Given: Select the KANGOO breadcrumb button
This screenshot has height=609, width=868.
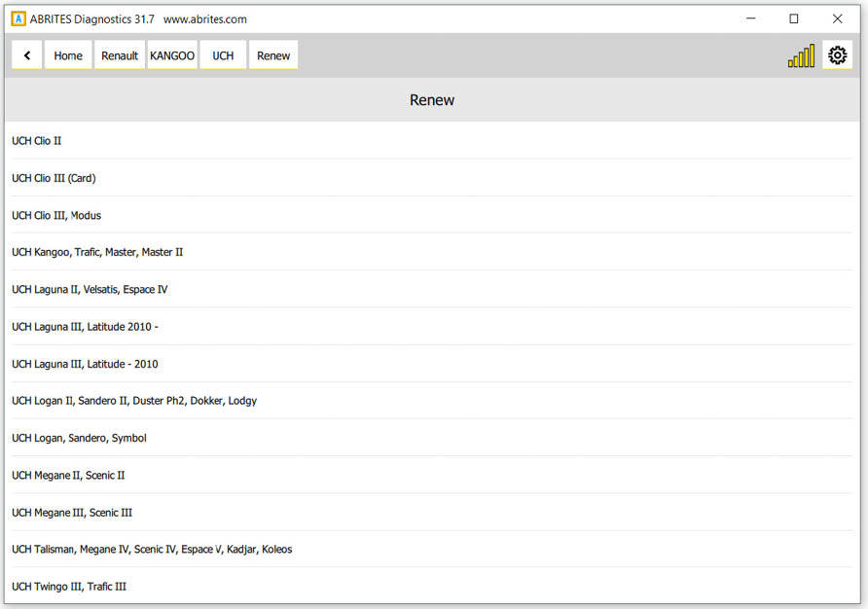Looking at the screenshot, I should pos(172,55).
